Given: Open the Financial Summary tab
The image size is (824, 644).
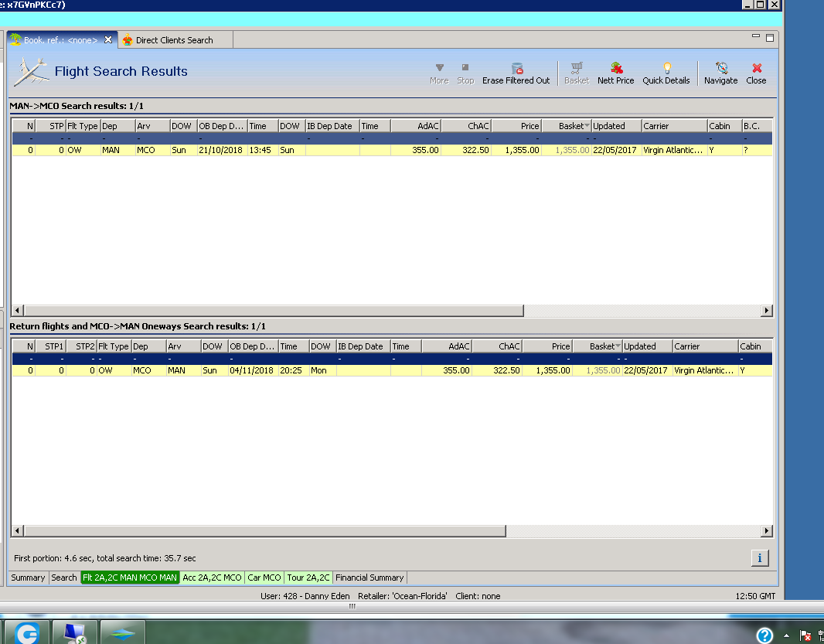Looking at the screenshot, I should [x=370, y=578].
